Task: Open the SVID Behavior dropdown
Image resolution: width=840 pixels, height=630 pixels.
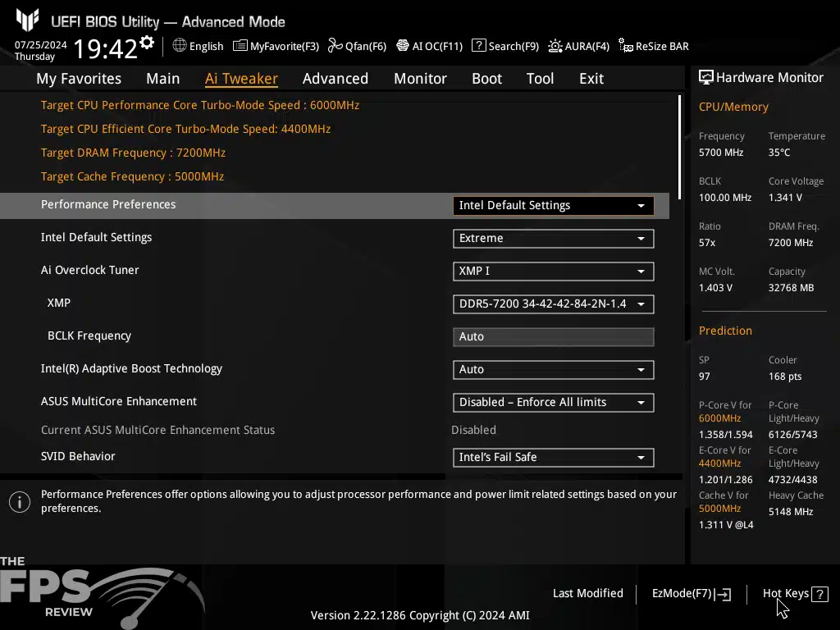Action: coord(553,457)
